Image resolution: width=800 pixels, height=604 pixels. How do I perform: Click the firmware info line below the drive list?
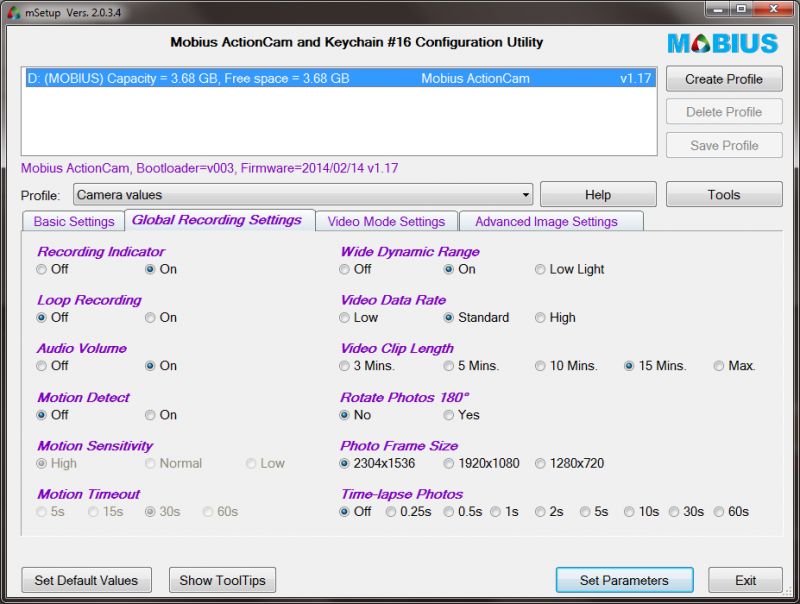(210, 168)
